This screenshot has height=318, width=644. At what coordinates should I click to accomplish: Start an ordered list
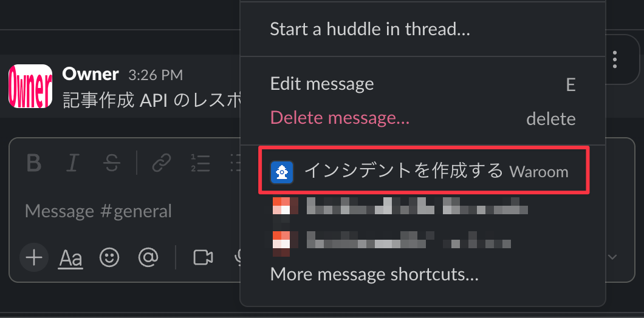(x=200, y=163)
